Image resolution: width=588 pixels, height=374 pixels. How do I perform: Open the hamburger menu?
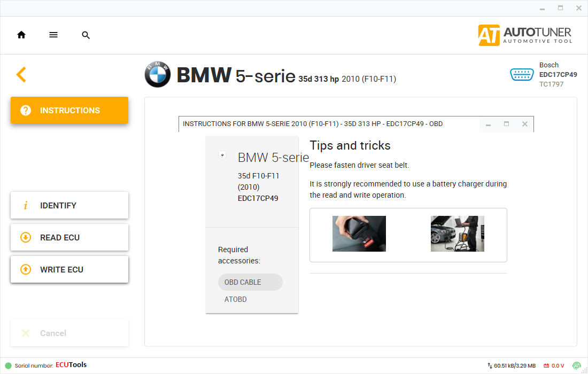click(53, 35)
